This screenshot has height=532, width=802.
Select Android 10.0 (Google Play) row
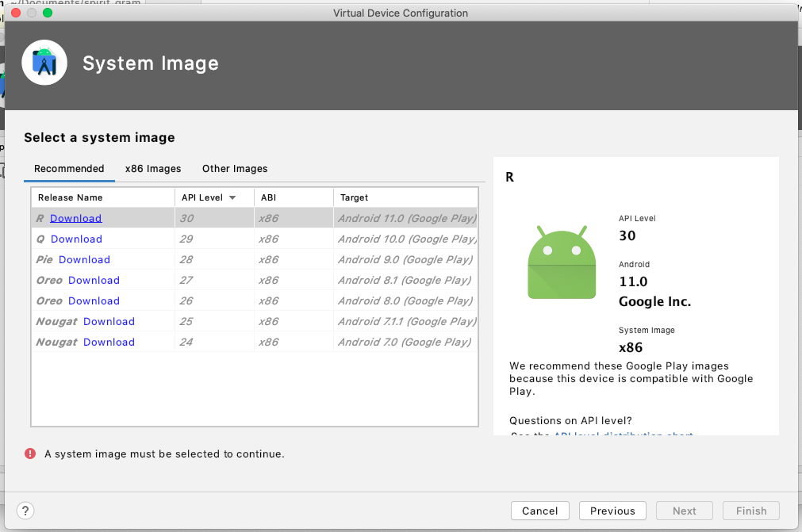254,239
